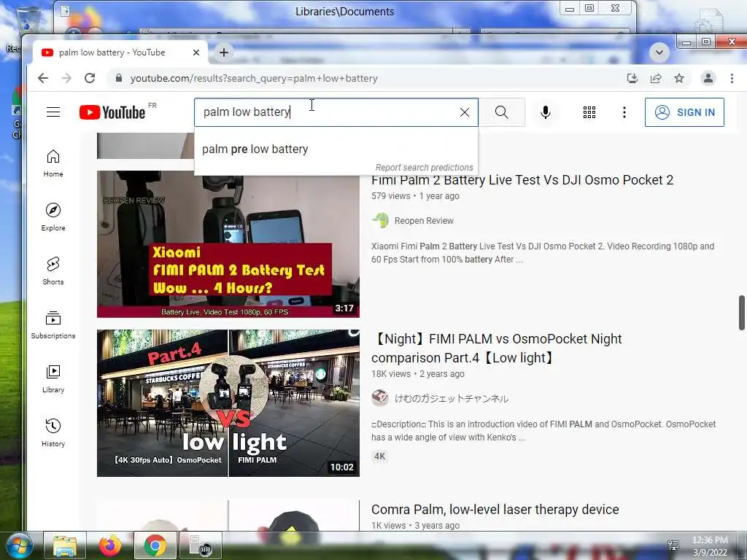Viewport: 747px width, 560px height.
Task: View site security lock info
Action: point(119,78)
